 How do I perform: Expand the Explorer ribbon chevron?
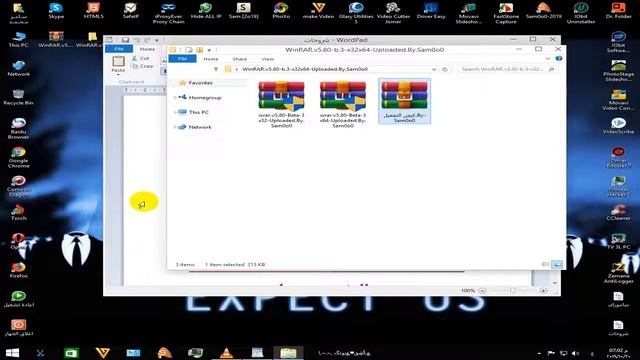coord(548,59)
